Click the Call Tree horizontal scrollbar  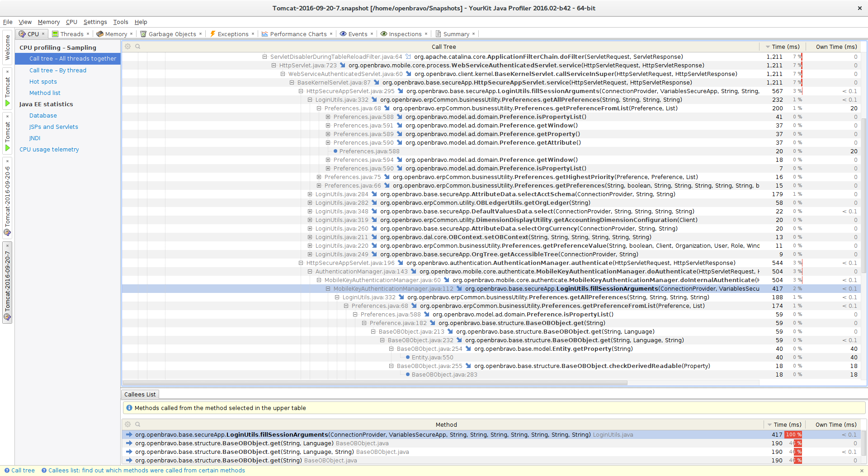coord(375,383)
